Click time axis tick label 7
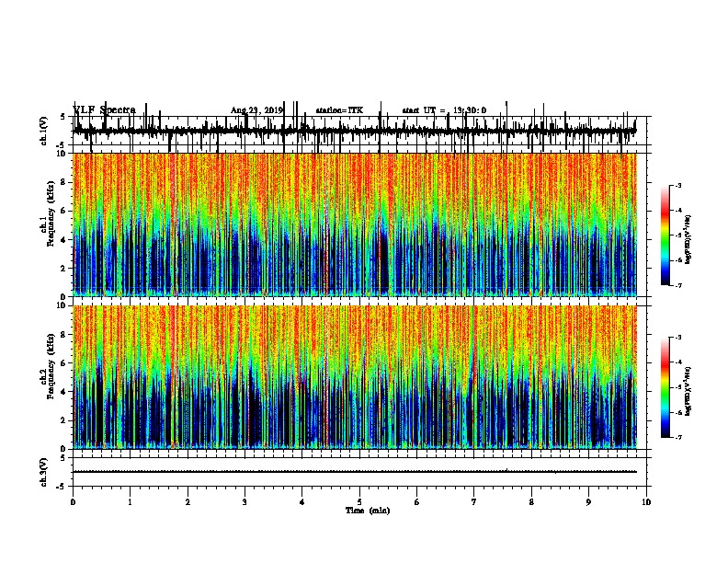Screen dimensions: 728x563 tap(474, 502)
